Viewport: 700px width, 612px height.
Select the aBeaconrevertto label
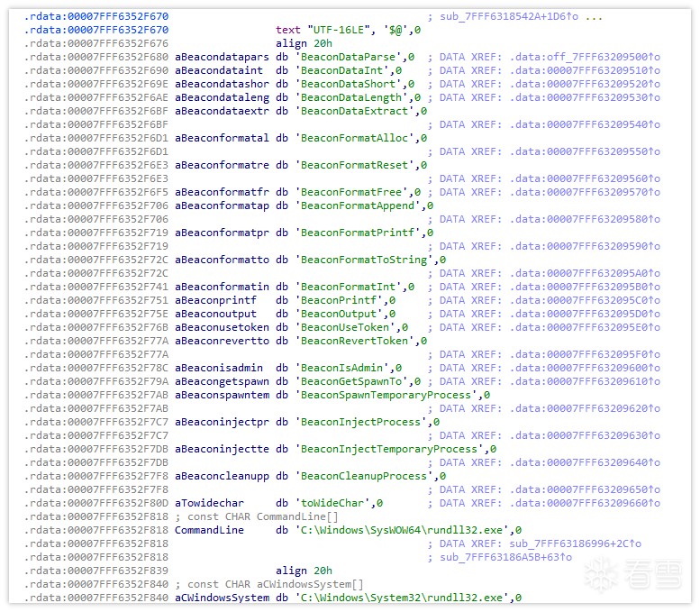tap(222, 341)
